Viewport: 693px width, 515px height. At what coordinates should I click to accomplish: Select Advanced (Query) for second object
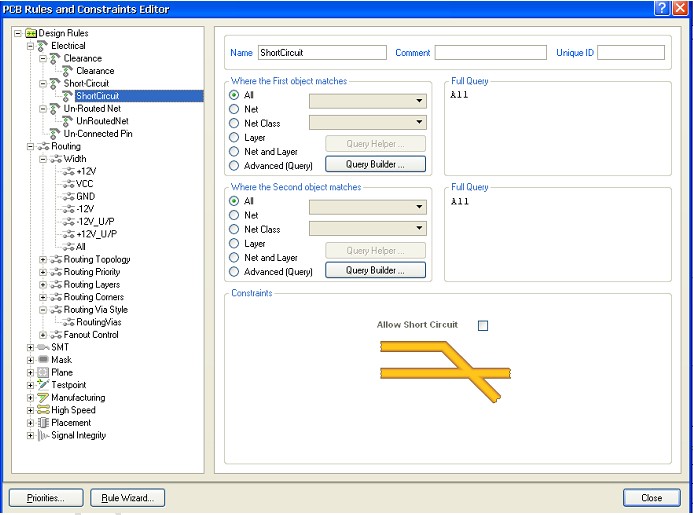(x=235, y=272)
